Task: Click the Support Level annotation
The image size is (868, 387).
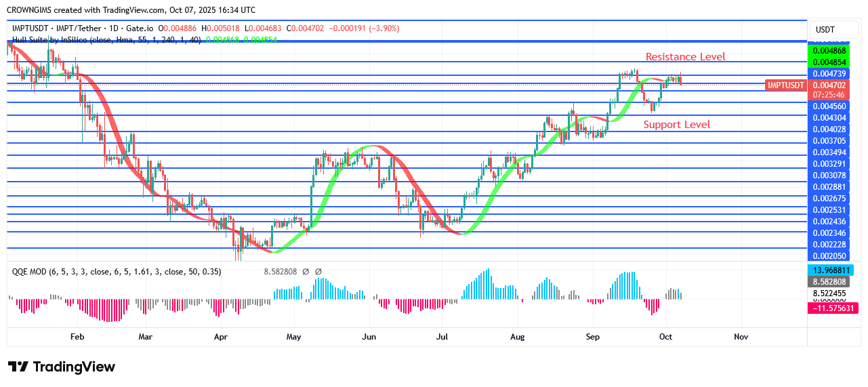Action: pyautogui.click(x=677, y=125)
